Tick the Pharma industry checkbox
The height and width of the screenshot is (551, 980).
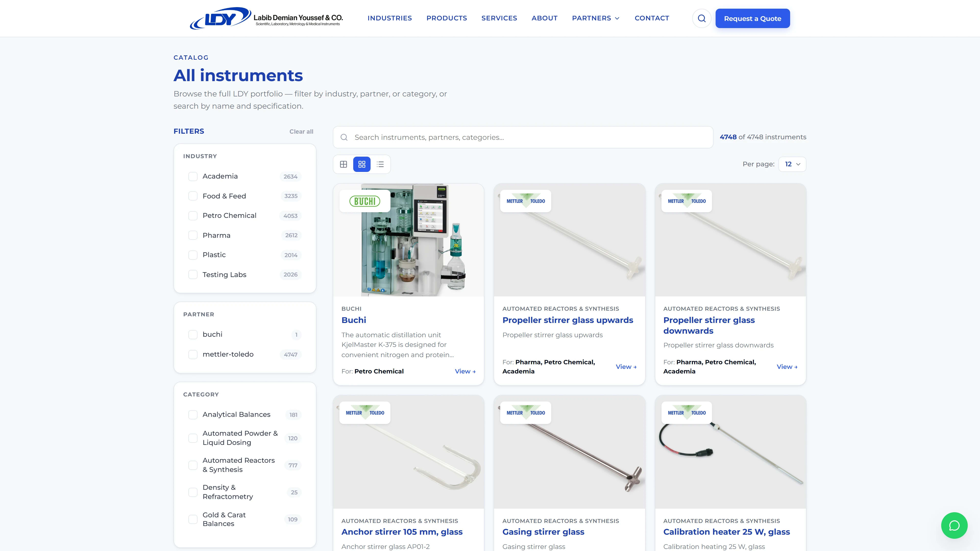[x=193, y=235]
